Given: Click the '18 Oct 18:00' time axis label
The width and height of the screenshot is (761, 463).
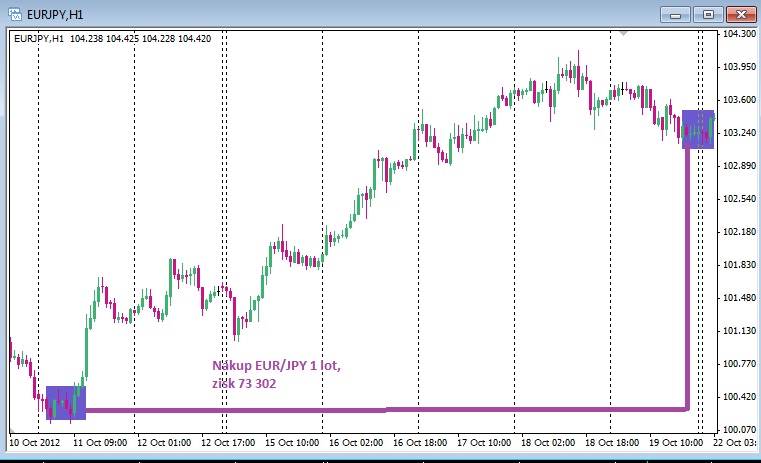Looking at the screenshot, I should (x=612, y=443).
